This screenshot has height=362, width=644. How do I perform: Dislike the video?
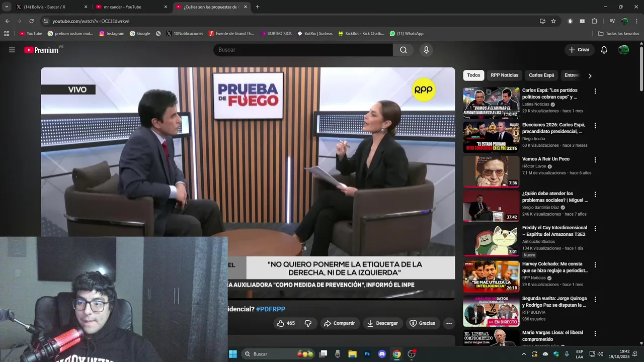pos(308,323)
